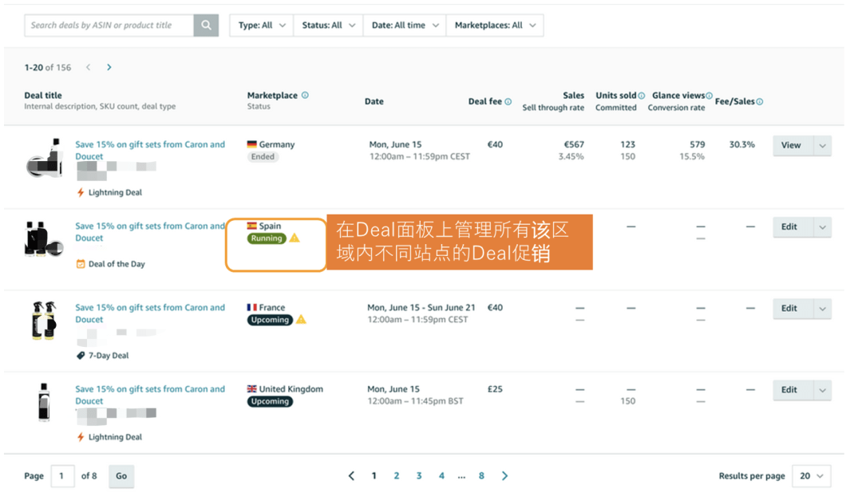This screenshot has width=862, height=504.
Task: Click View button for Germany deal
Action: [791, 146]
